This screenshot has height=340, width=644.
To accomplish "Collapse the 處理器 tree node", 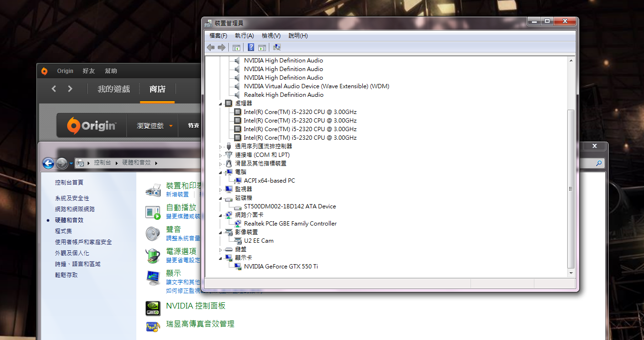I will (x=221, y=103).
